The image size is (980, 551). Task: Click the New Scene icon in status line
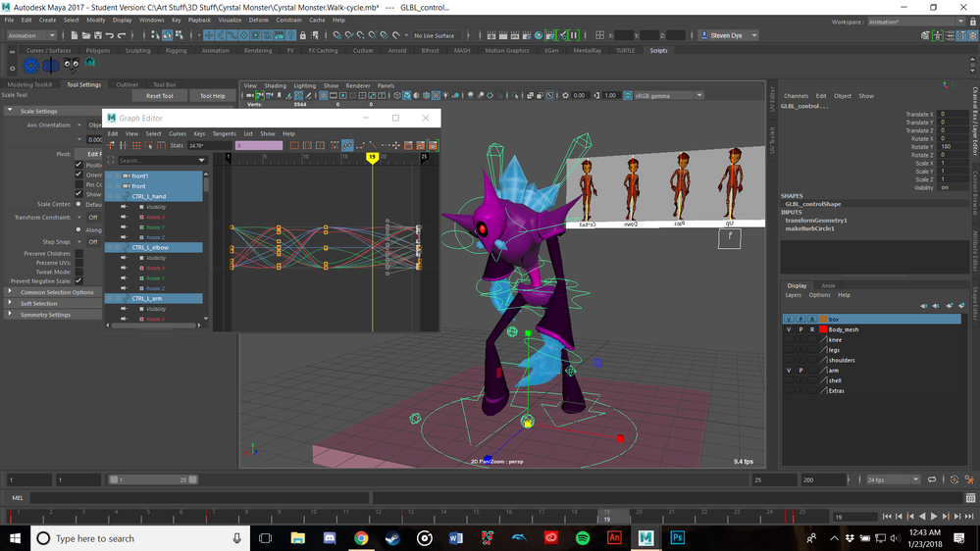tap(74, 35)
